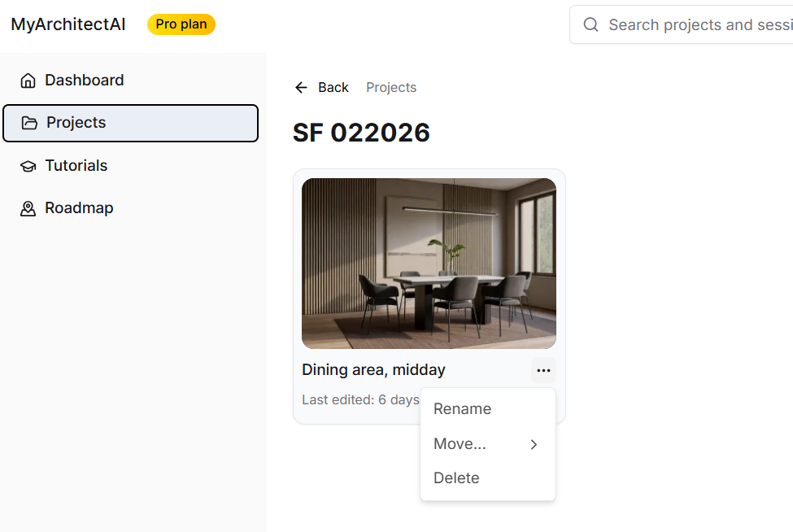Click the search magnifier icon
Image resolution: width=793 pixels, height=532 pixels.
click(x=591, y=25)
